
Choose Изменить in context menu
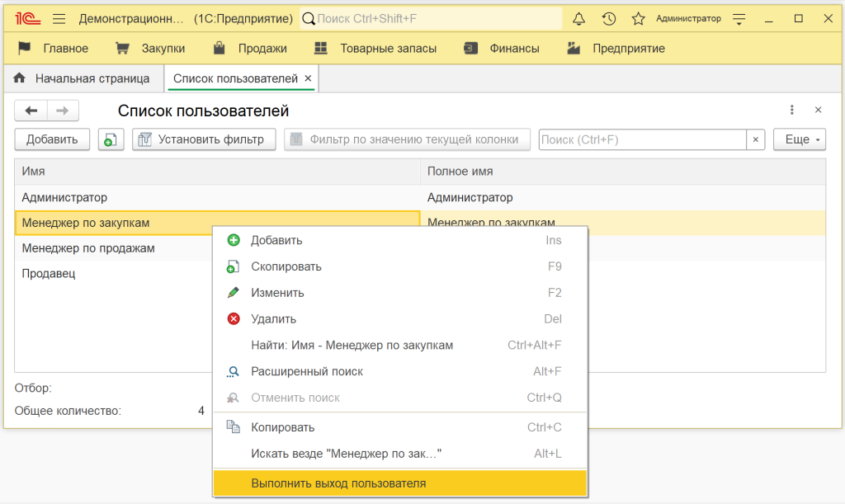pos(400,293)
